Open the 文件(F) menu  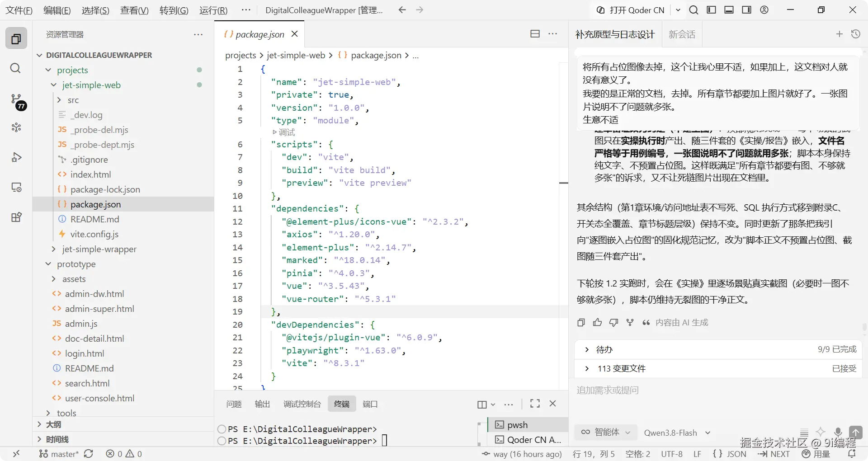(x=19, y=10)
